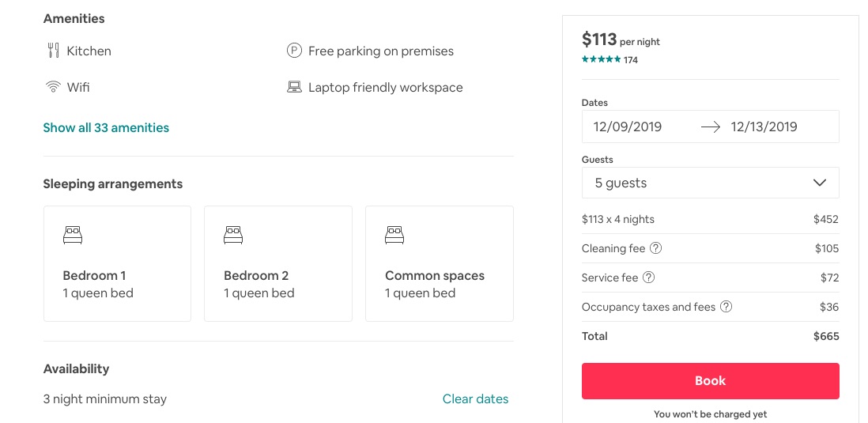Click the Common spaces bed icon
The image size is (868, 423).
coord(394,235)
